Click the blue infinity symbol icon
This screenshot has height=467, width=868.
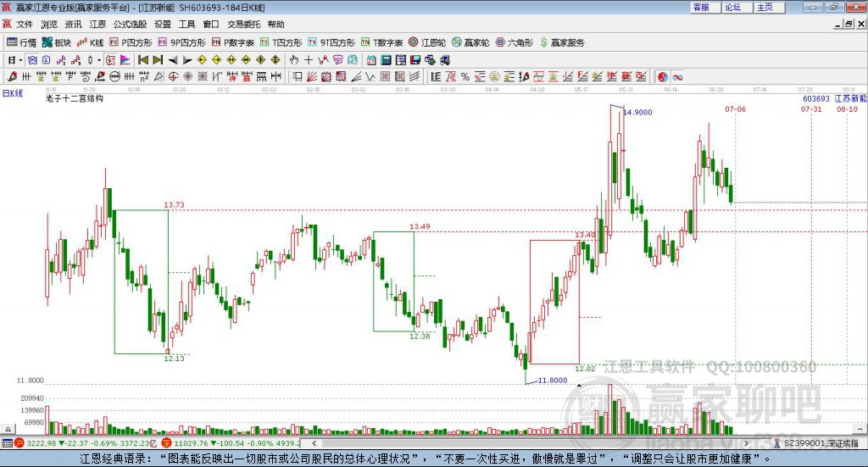(x=677, y=76)
